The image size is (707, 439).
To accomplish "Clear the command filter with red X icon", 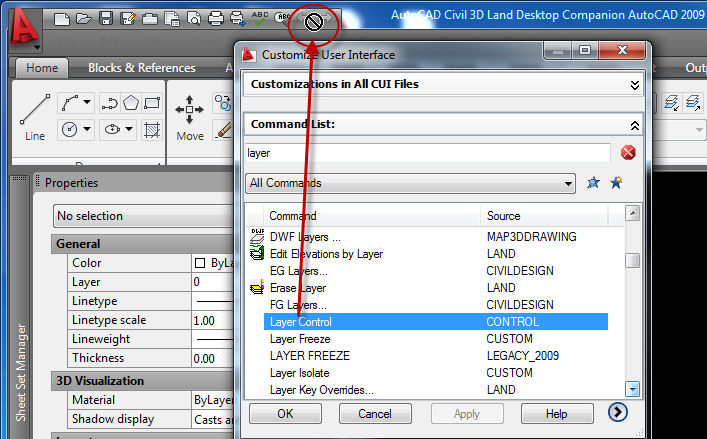I will [628, 153].
